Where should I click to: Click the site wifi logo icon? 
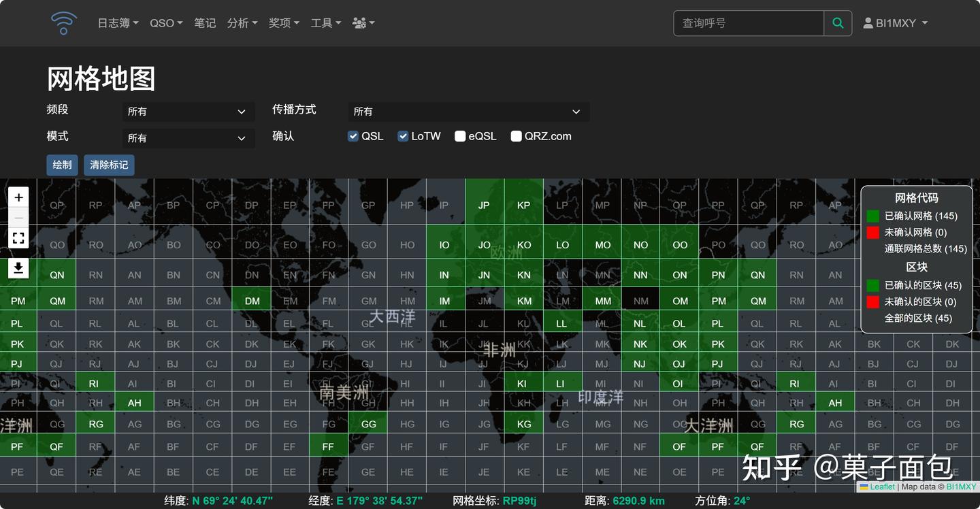63,22
